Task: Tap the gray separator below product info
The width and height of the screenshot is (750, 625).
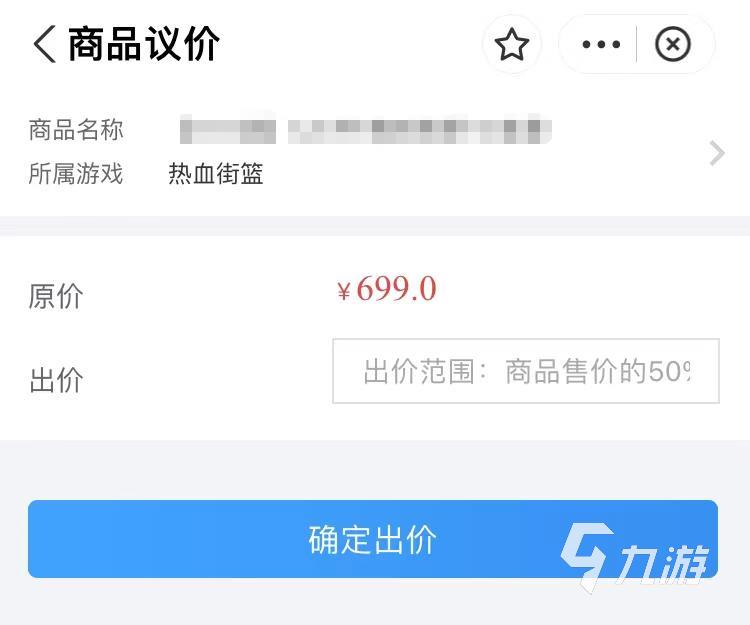Action: coord(375,226)
